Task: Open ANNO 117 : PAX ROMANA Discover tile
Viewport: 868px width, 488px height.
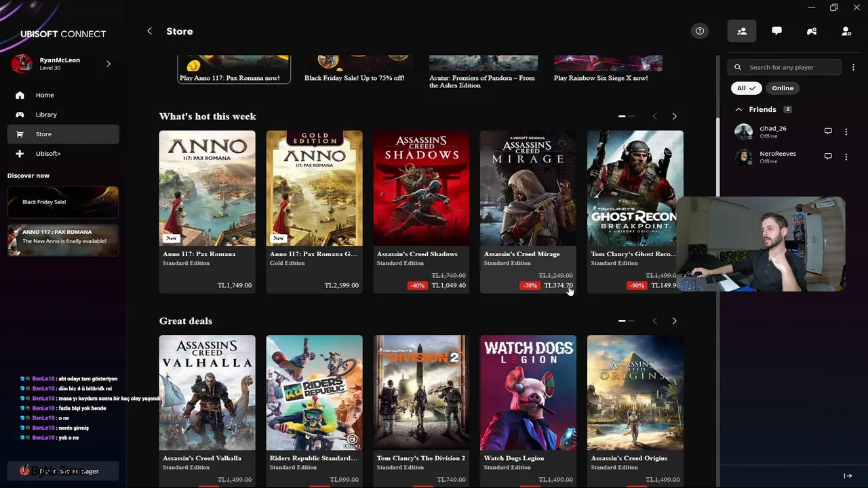Action: click(63, 240)
